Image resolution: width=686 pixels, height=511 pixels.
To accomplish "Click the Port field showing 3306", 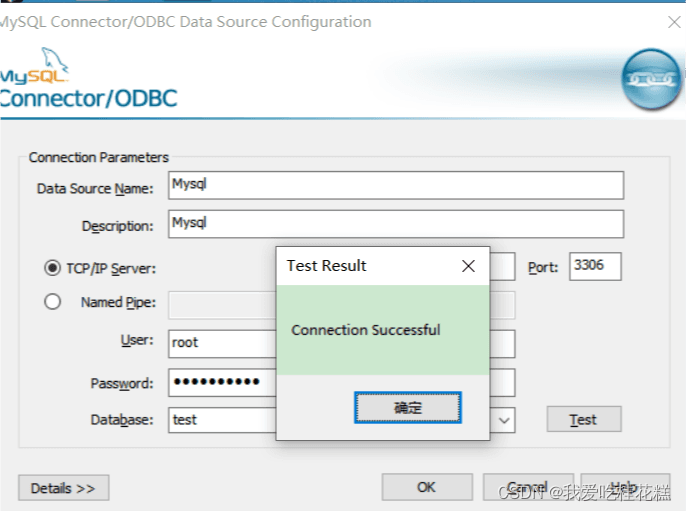I will pyautogui.click(x=595, y=267).
